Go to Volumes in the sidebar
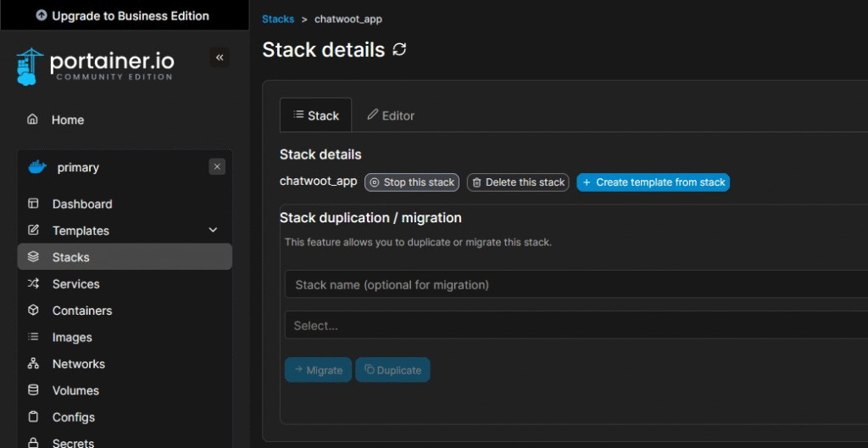 coord(75,391)
